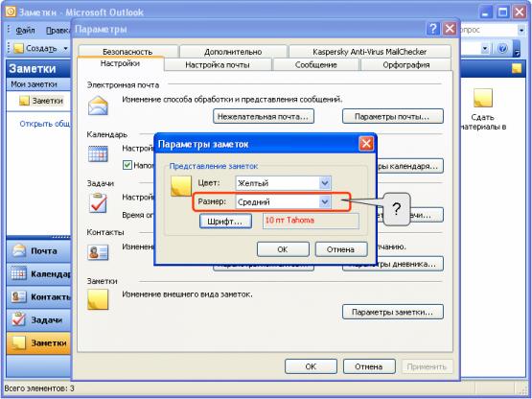The height and width of the screenshot is (399, 532).
Task: Go to the Орфография tab
Action: pyautogui.click(x=406, y=64)
